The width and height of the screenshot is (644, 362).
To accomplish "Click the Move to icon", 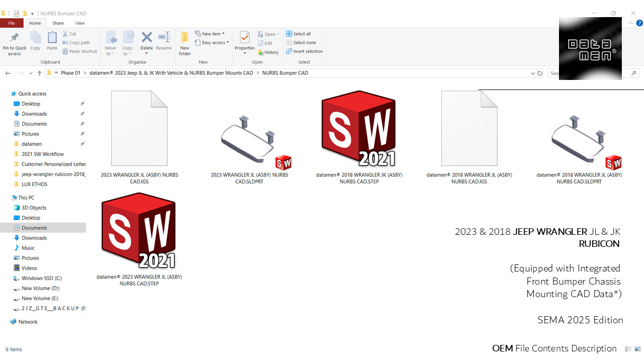I will point(111,38).
